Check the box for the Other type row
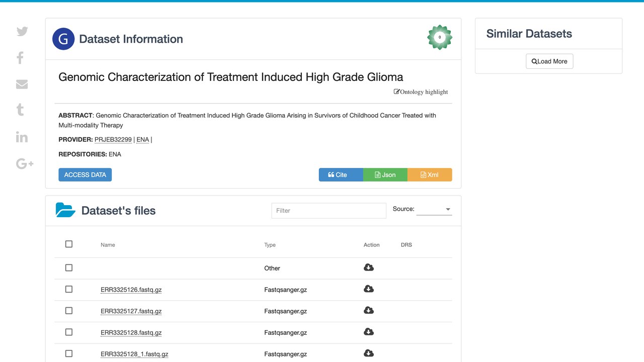This screenshot has width=644, height=362. (69, 268)
